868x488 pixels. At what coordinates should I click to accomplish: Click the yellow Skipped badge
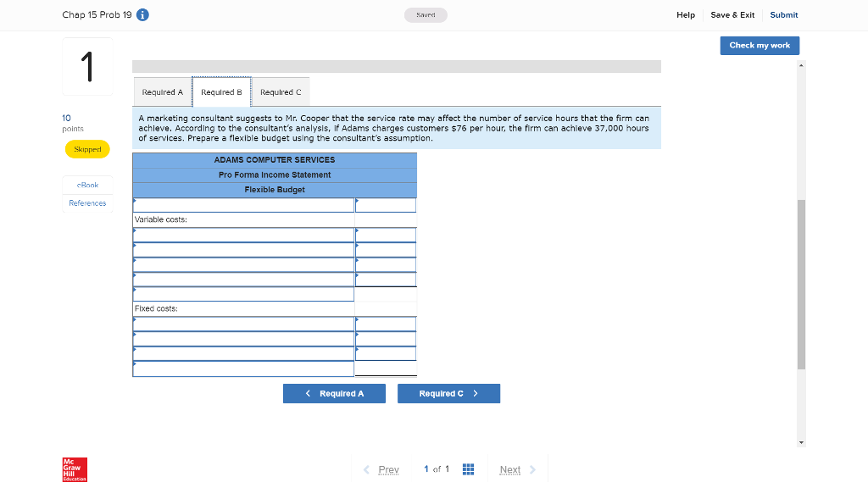(x=87, y=148)
